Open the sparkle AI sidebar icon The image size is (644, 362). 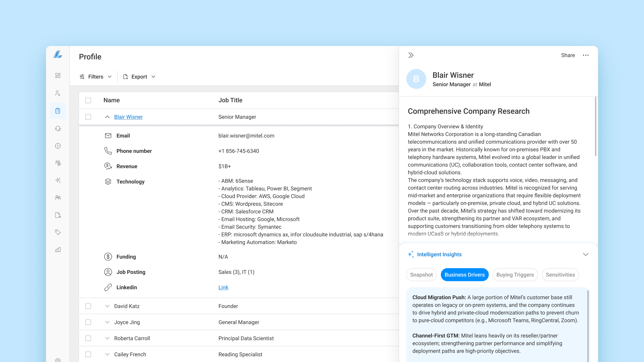pyautogui.click(x=58, y=180)
